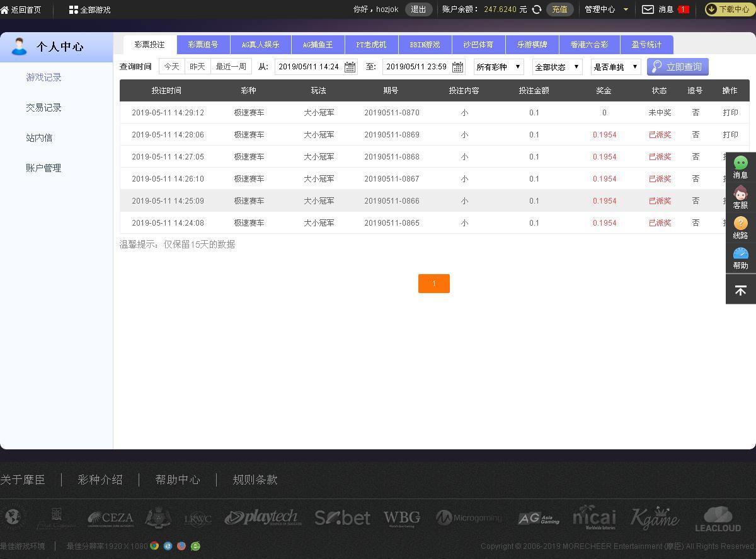Open the 管理中心 dropdown menu
756x559 pixels.
click(x=606, y=9)
